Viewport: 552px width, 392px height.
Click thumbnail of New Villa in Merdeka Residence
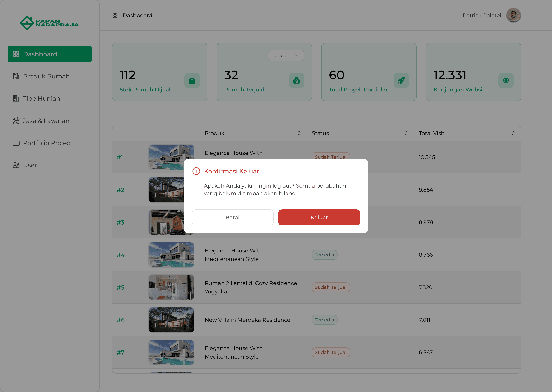coord(171,320)
